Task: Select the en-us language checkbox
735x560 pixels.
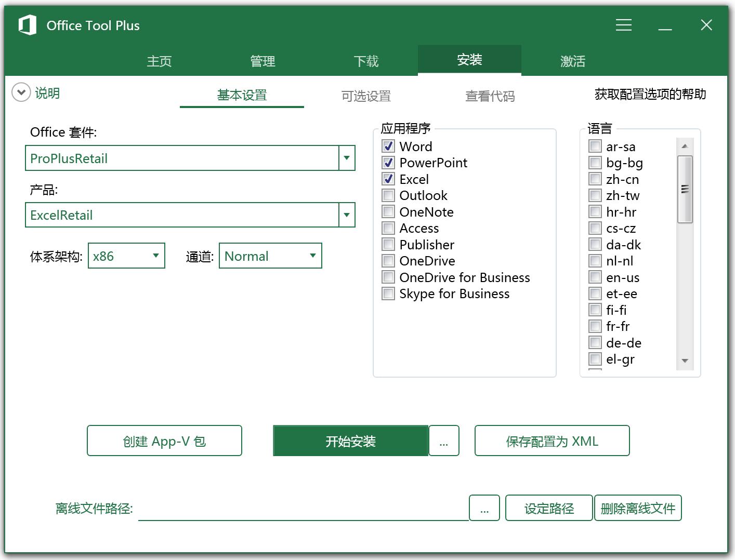Action: pyautogui.click(x=595, y=277)
